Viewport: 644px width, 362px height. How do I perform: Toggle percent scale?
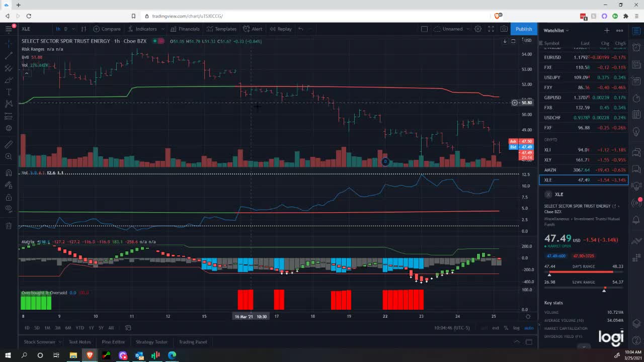click(506, 328)
